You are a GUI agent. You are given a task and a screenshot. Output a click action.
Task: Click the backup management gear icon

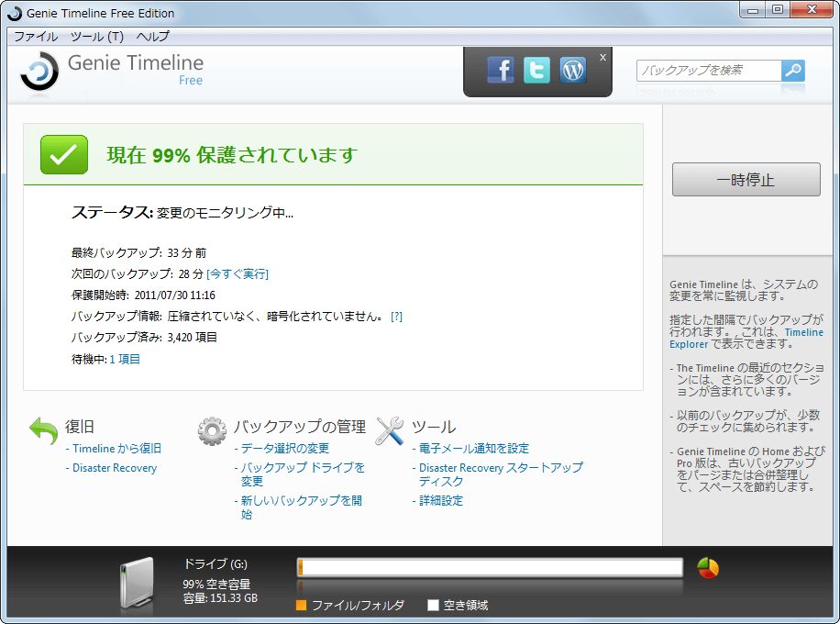(x=212, y=431)
